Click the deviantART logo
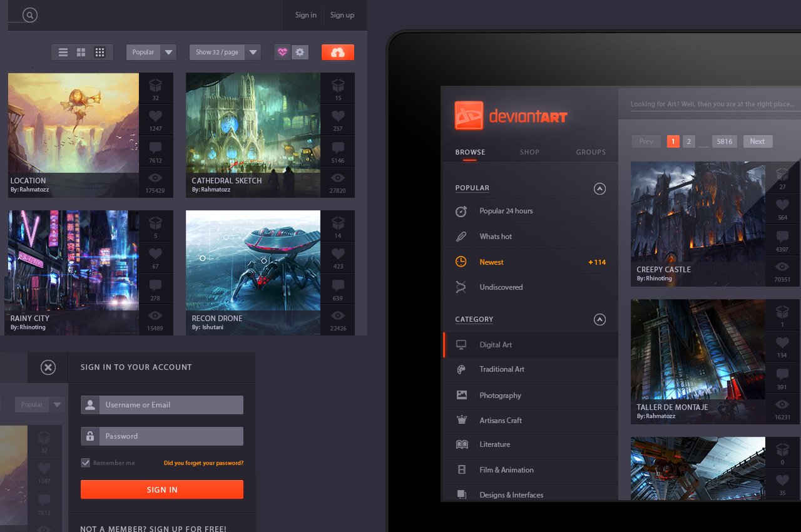Image resolution: width=801 pixels, height=532 pixels. click(x=511, y=116)
